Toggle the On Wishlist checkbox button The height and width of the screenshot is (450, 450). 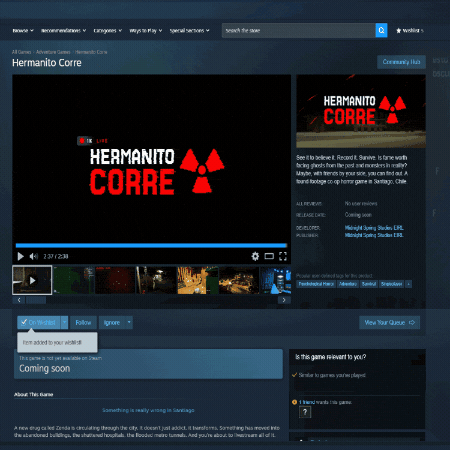39,322
